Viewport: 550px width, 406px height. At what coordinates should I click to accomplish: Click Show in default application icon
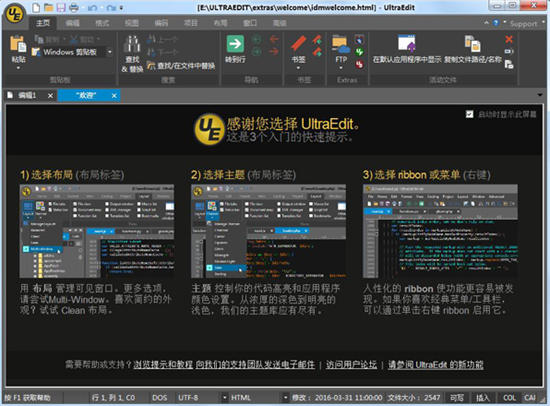click(x=407, y=44)
